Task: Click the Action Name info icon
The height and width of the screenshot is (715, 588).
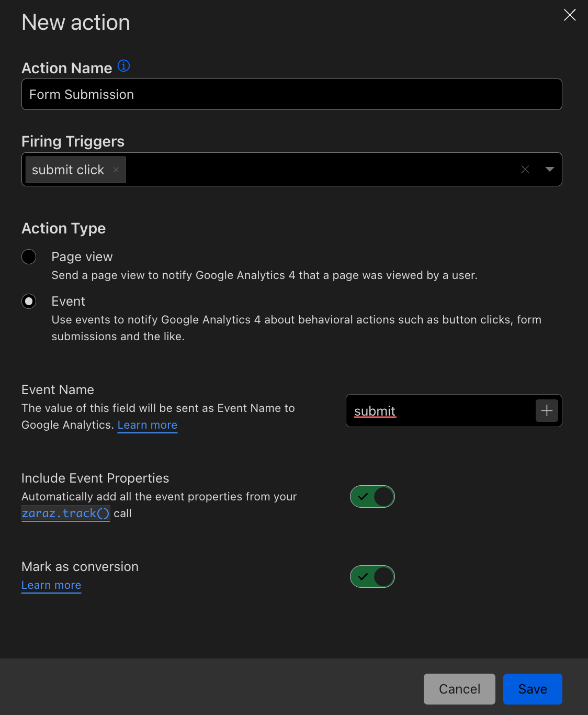Action: coord(123,66)
